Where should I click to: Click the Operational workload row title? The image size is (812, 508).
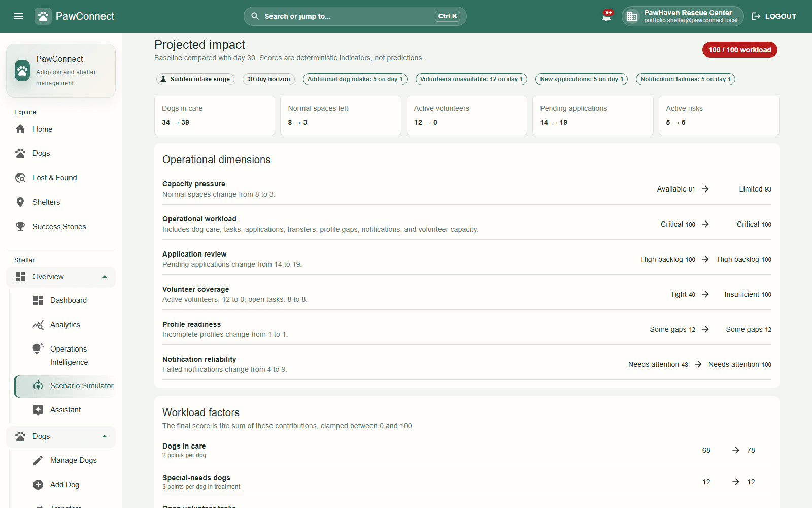(x=199, y=219)
